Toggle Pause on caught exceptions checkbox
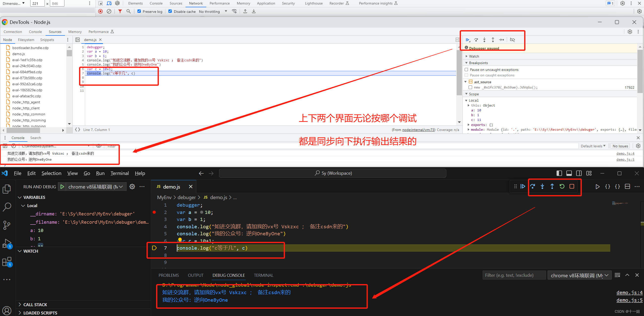 467,75
